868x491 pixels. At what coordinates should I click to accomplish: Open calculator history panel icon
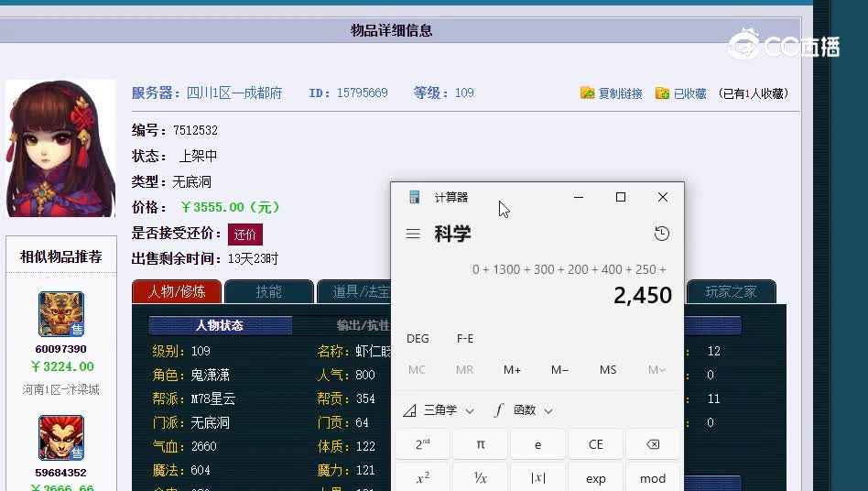point(661,233)
